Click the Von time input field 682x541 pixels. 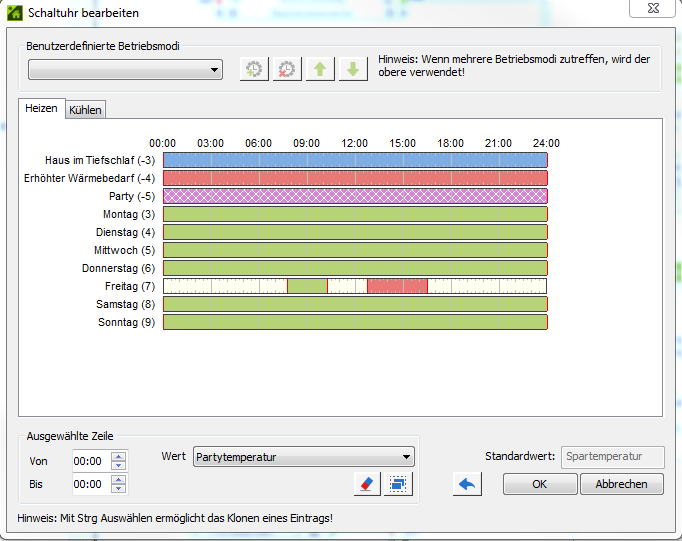click(x=90, y=461)
